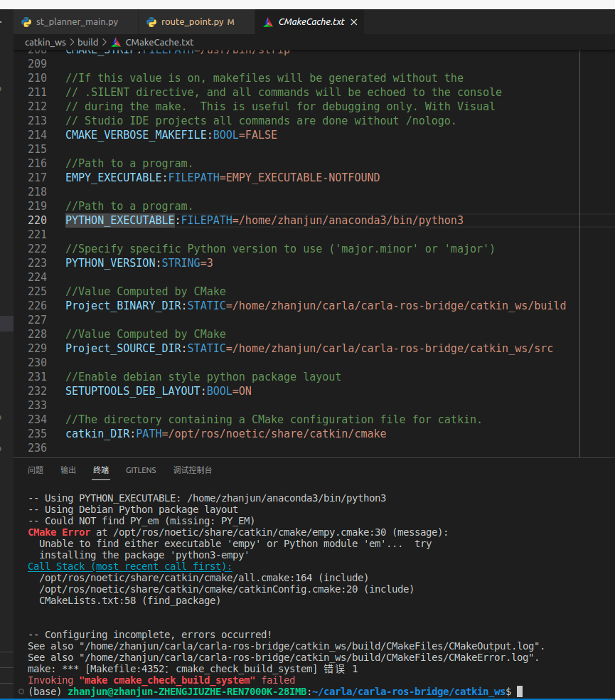The width and height of the screenshot is (615, 700).
Task: Click the CMake file icon in breadcrumbs
Action: pos(117,43)
